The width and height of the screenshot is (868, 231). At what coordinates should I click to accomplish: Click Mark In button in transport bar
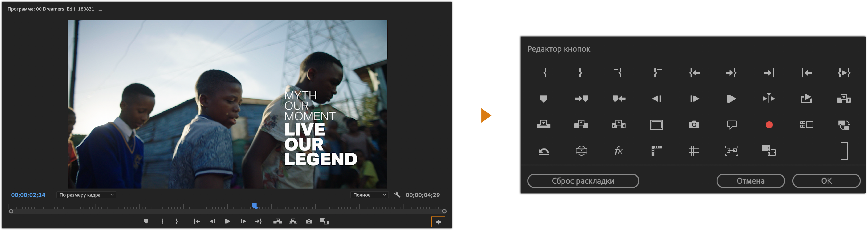[163, 221]
